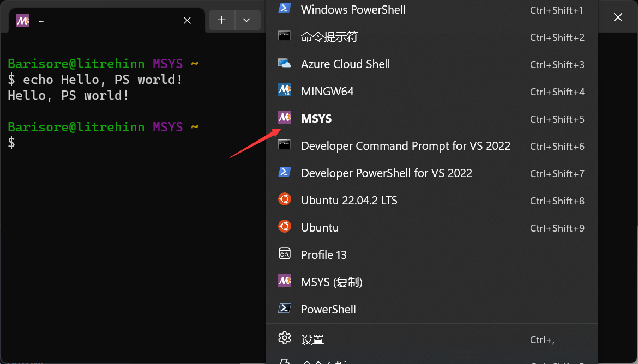Launch the Azure Cloud Shell profile

point(345,64)
